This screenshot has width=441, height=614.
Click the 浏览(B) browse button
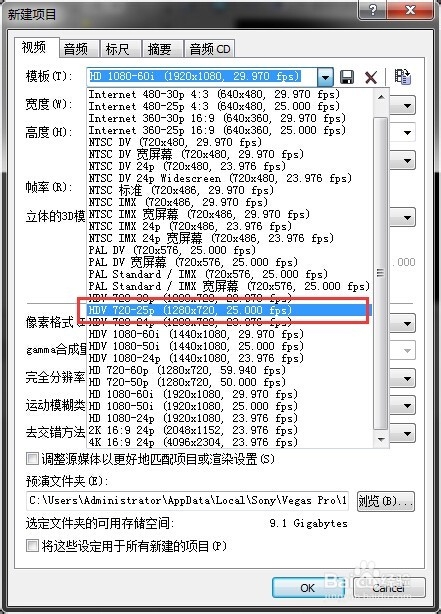point(385,501)
